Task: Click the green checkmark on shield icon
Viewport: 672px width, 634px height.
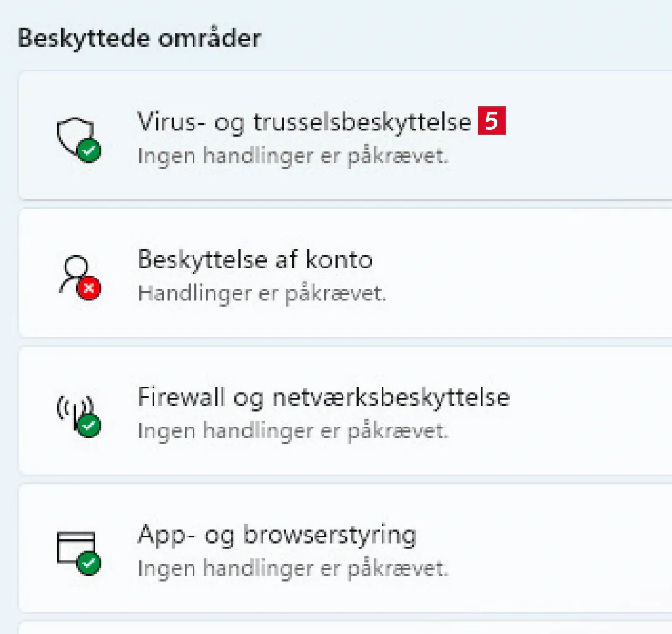Action: click(x=90, y=150)
